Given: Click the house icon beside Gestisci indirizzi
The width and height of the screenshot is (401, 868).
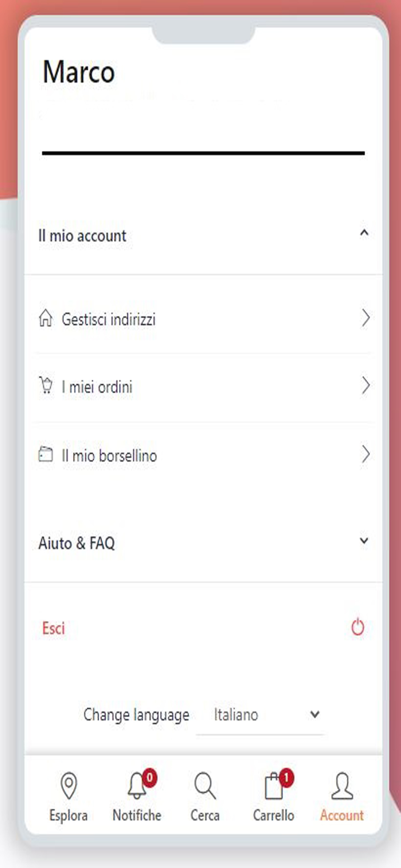Looking at the screenshot, I should coord(46,318).
